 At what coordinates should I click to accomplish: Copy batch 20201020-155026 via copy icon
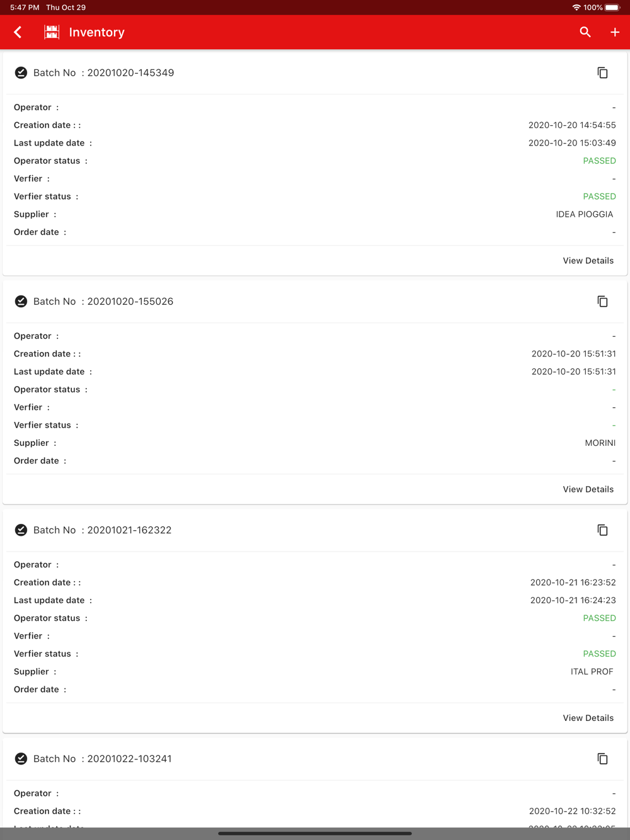click(x=602, y=301)
